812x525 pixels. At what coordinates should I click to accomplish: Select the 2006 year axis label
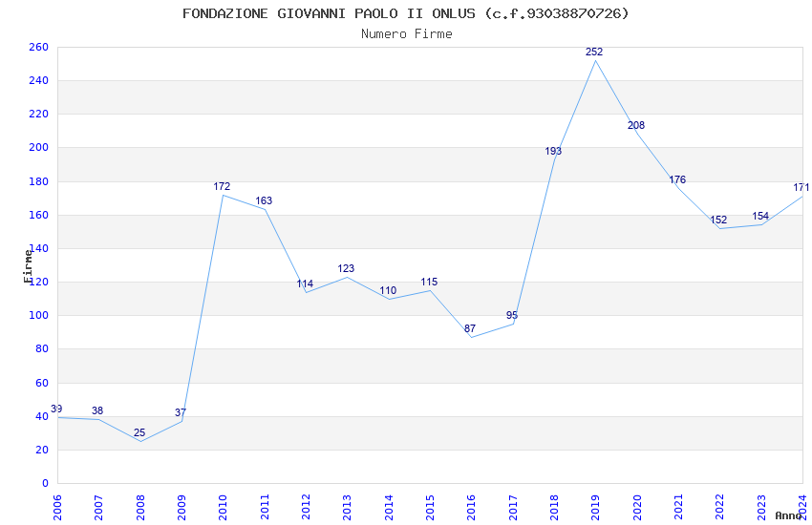coord(57,508)
